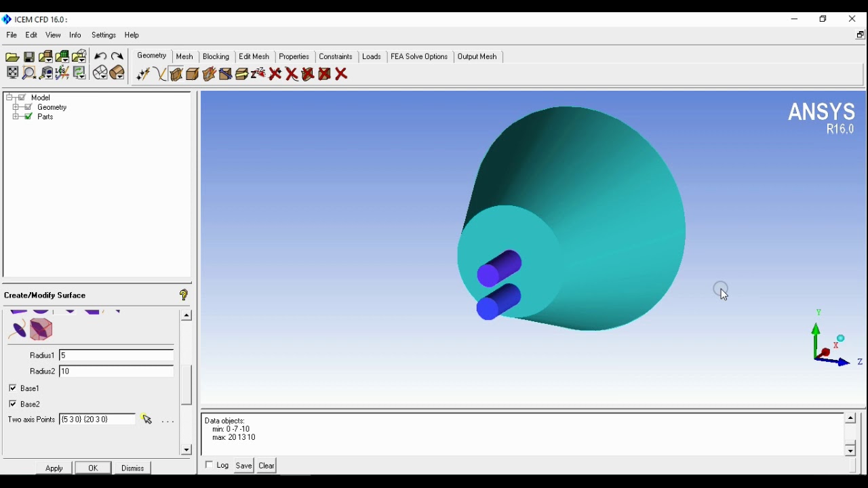868x488 pixels.
Task: Select Create Body tool
Action: coord(193,74)
